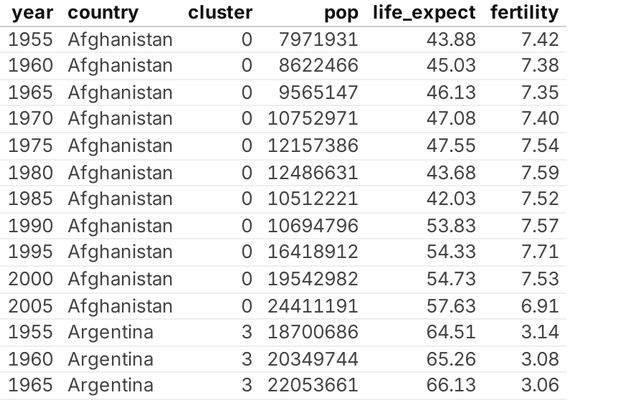Viewport: 640px width, 400px height.
Task: Select the cluster column header
Action: pyautogui.click(x=220, y=14)
